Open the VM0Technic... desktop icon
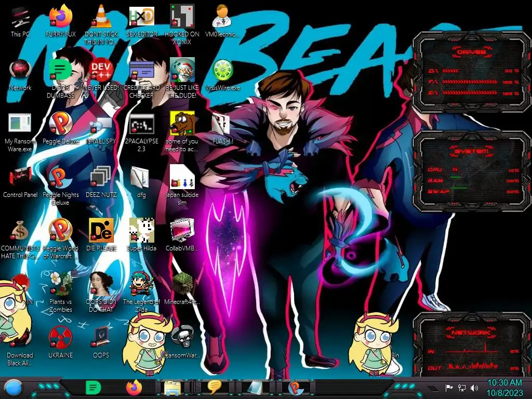 pos(222,22)
